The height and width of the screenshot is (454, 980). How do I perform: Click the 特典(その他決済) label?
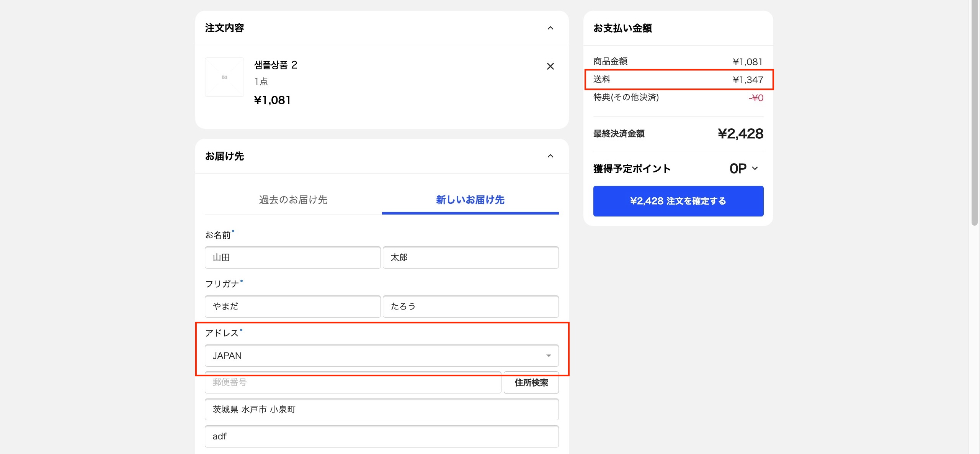click(626, 97)
